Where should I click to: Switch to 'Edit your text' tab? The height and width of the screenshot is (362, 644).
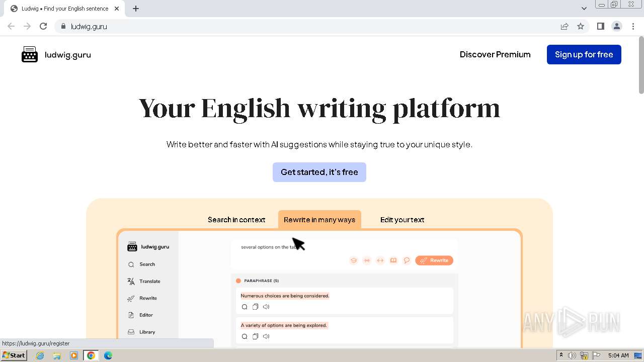(x=402, y=220)
